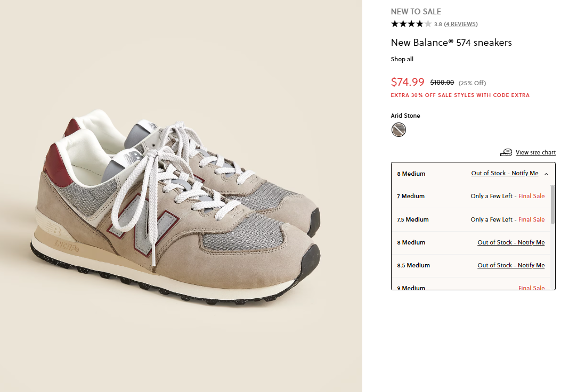The width and height of the screenshot is (569, 392).
Task: Click the size chart ruler icon
Action: tap(506, 152)
